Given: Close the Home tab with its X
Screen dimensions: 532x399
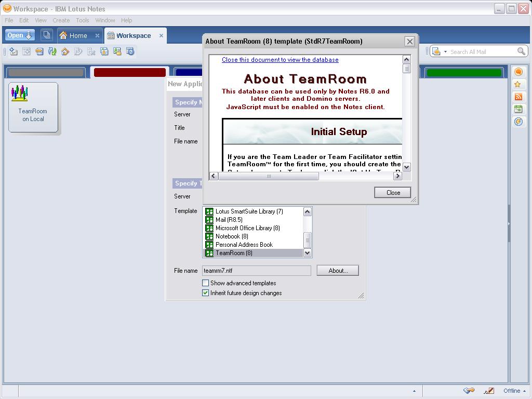Looking at the screenshot, I should [x=97, y=36].
